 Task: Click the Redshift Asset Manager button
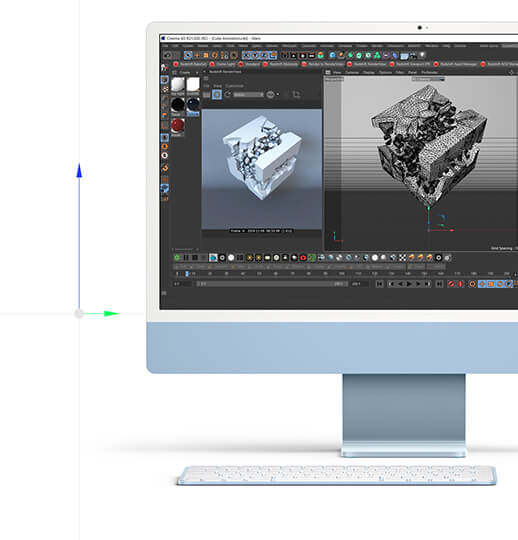tap(456, 64)
